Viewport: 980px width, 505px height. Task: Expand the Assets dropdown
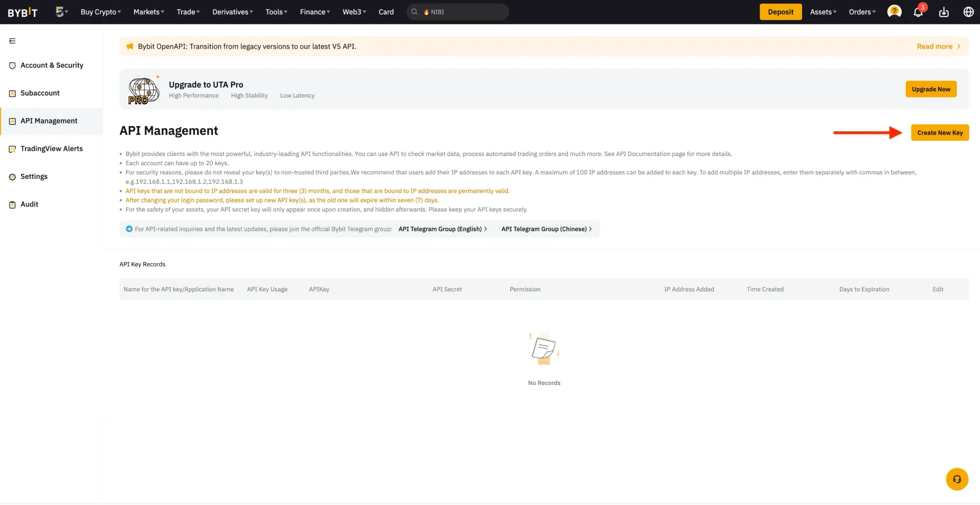pos(823,12)
